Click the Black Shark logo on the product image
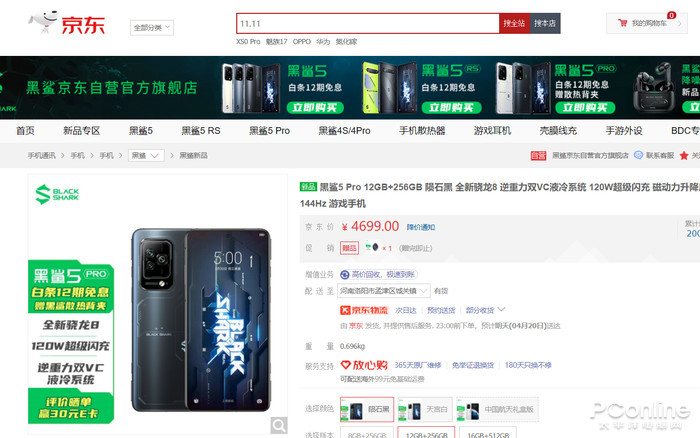Image resolution: width=700 pixels, height=438 pixels. tap(57, 195)
